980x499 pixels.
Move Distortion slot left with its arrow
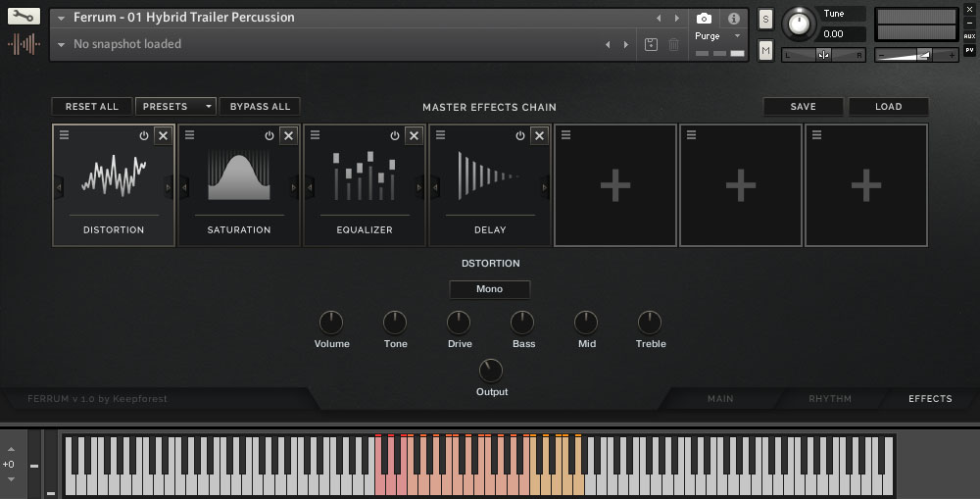tap(59, 187)
